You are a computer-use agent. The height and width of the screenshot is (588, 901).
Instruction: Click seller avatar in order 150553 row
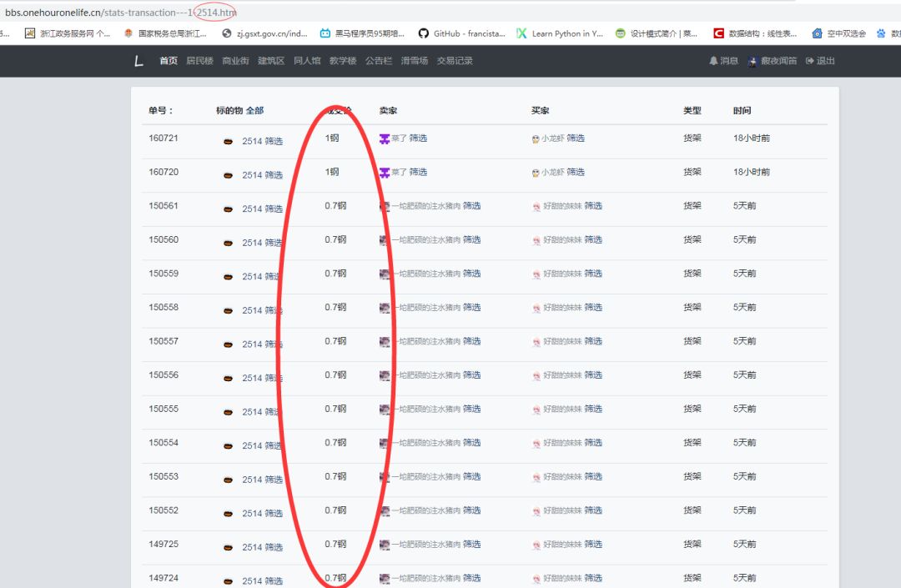pyautogui.click(x=385, y=477)
